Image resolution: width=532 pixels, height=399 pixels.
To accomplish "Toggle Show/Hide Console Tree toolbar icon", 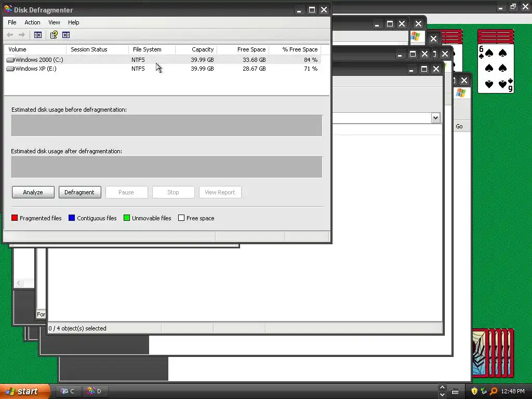I will [37, 35].
